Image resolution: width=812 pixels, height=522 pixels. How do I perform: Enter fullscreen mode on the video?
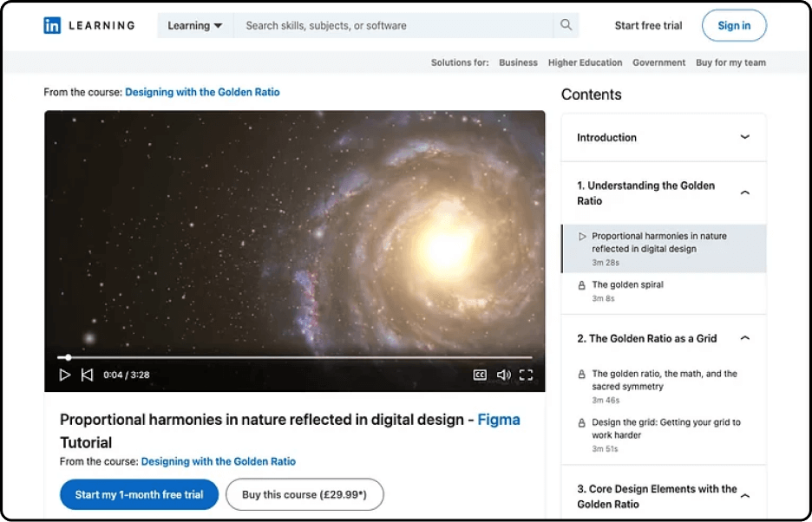[x=526, y=375]
